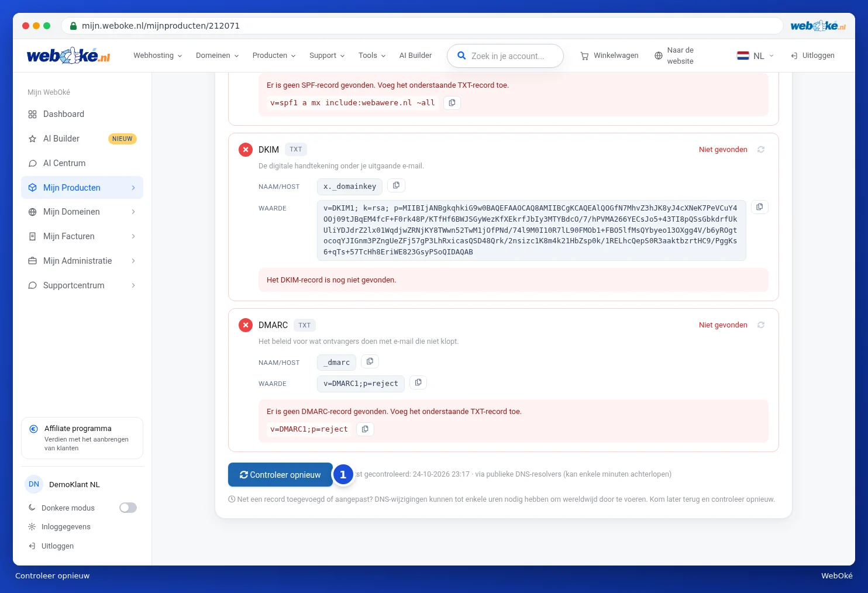Viewport: 868px width, 593px height.
Task: Click Uitloggen in the top header
Action: point(812,56)
